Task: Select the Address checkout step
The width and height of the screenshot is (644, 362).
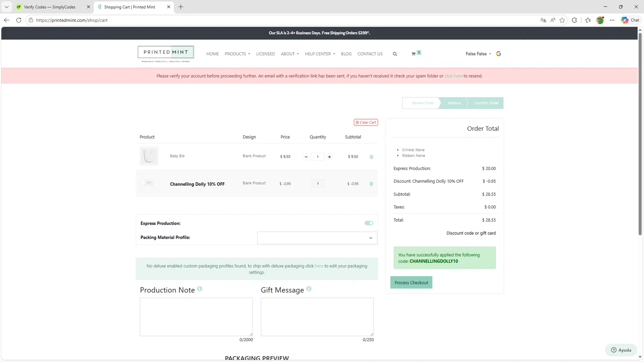Action: pos(454,103)
